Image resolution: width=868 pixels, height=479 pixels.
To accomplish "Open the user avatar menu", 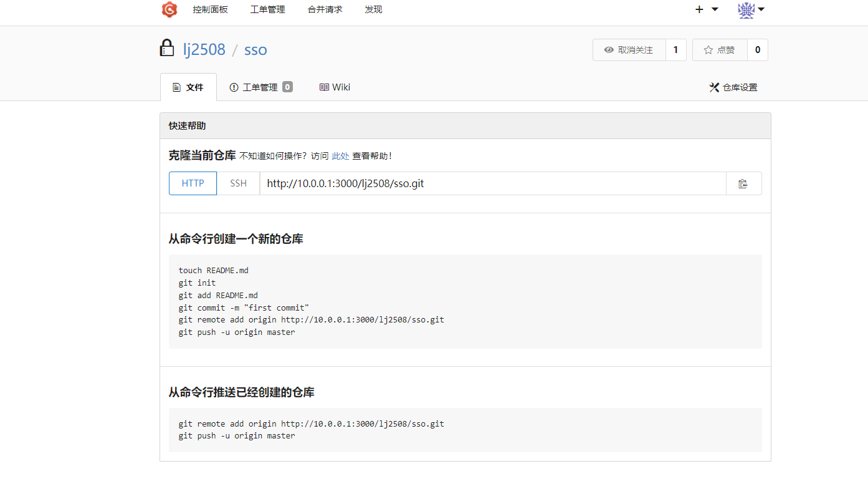I will click(746, 9).
